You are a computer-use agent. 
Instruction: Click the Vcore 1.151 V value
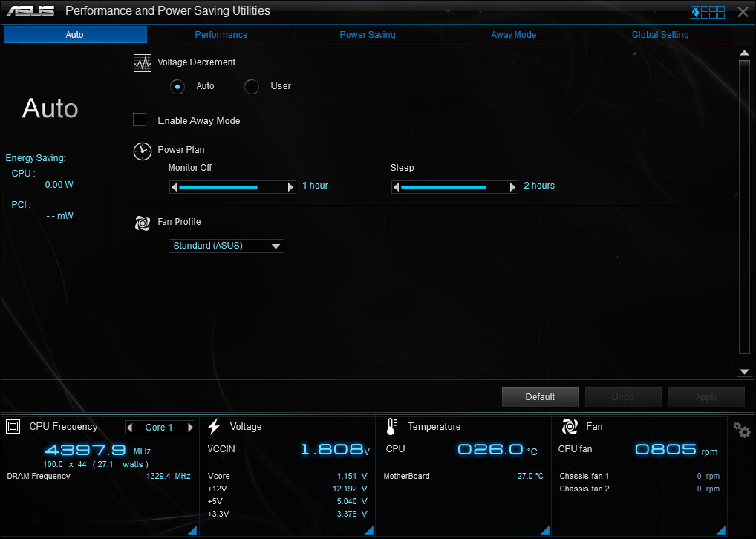[x=352, y=477]
